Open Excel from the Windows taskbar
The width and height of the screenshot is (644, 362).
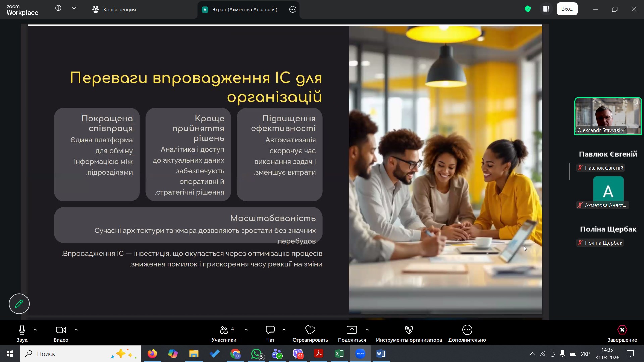(339, 354)
